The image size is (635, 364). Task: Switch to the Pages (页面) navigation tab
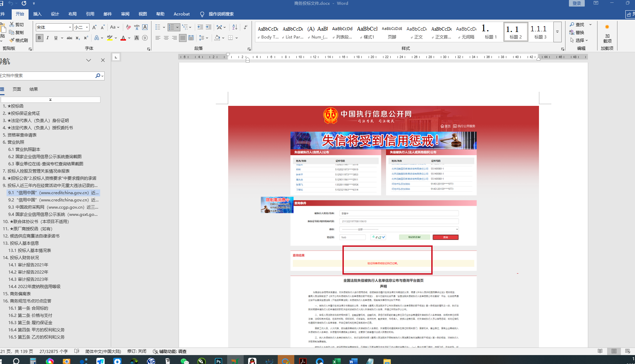coord(17,89)
